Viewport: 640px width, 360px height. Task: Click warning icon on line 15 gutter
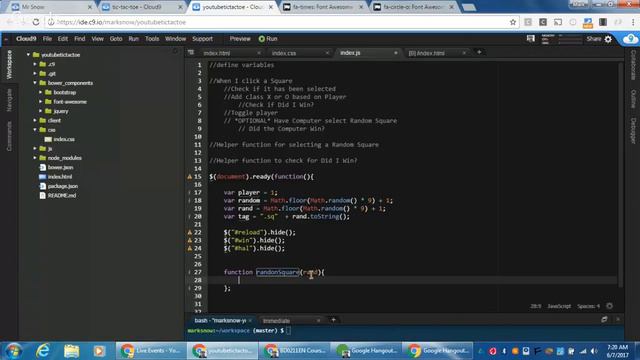tap(189, 177)
